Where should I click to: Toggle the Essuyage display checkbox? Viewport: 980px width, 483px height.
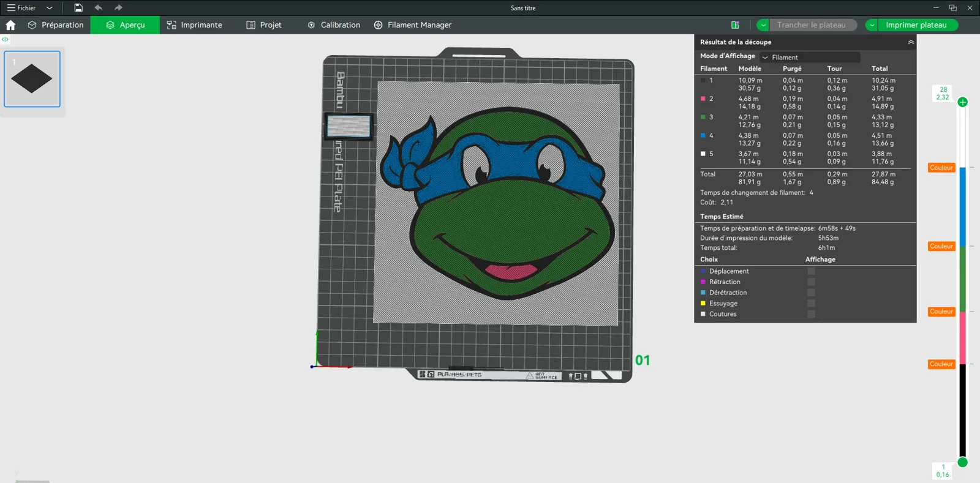(x=811, y=304)
